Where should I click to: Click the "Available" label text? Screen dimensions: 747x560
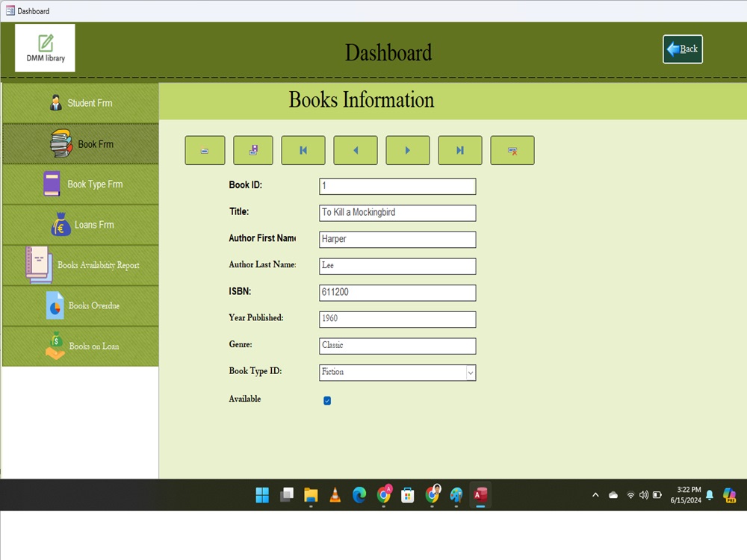click(245, 399)
